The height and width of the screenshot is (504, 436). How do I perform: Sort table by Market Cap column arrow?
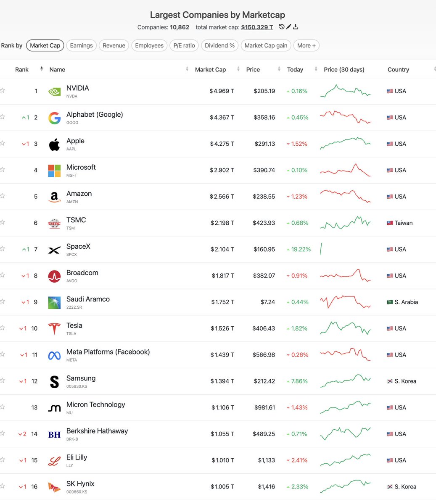(238, 69)
